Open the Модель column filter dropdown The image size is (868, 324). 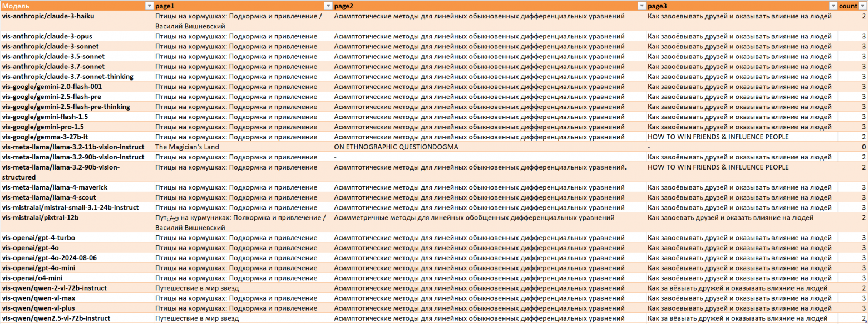coord(149,6)
